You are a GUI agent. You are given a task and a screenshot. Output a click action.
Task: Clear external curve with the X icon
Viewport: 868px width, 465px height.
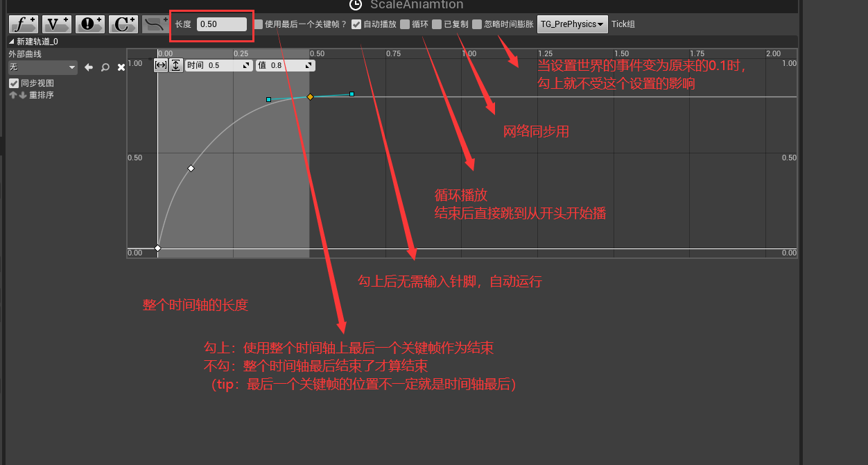click(x=121, y=67)
